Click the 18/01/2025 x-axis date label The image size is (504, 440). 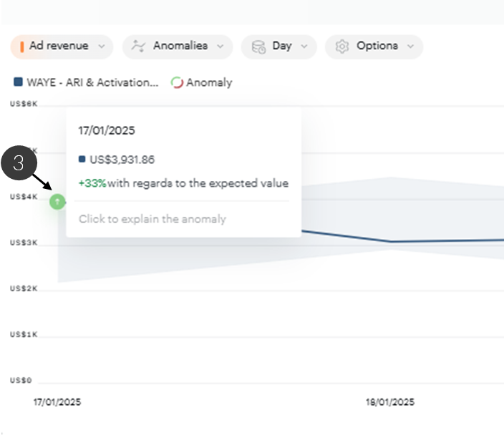point(390,402)
